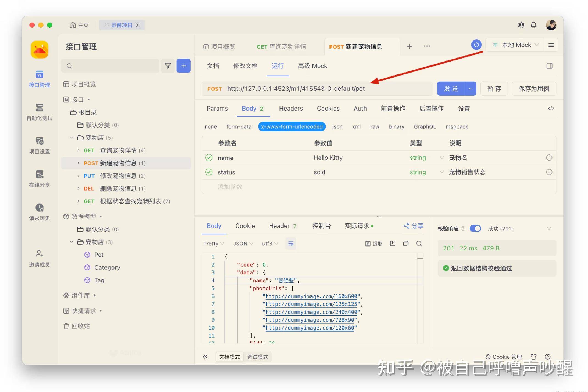This screenshot has height=392, width=588.
Task: Switch to the Headers request tab
Action: [291, 108]
